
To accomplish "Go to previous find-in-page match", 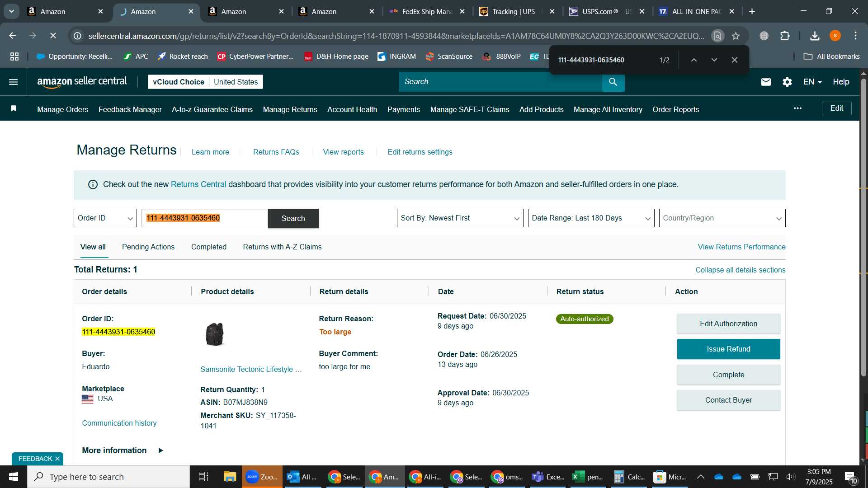I will pos(693,60).
